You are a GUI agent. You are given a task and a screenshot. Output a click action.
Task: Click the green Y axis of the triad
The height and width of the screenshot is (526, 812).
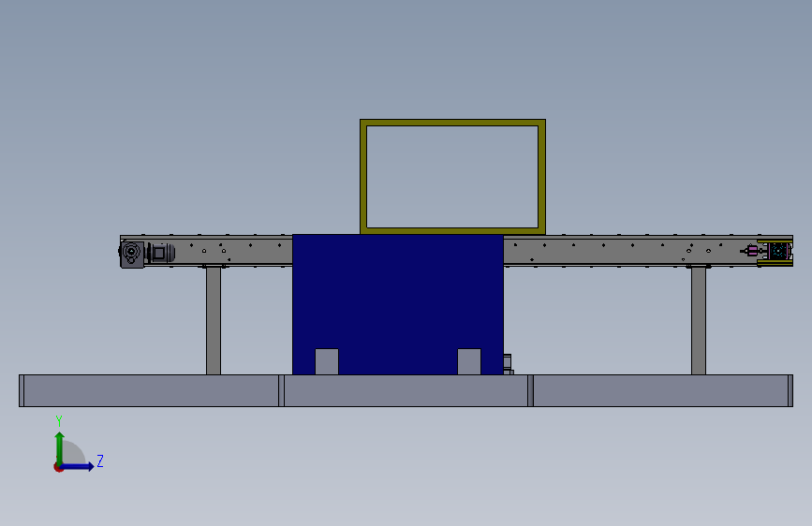60,447
